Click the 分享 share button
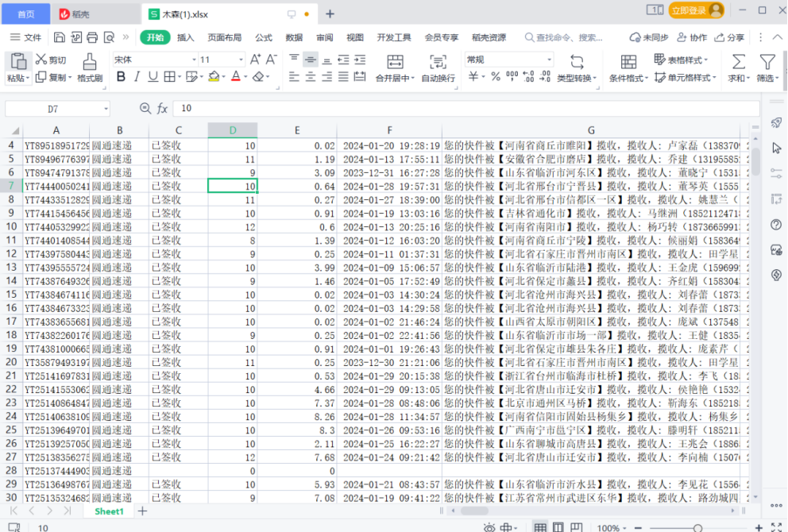This screenshot has width=788, height=532. [729, 37]
